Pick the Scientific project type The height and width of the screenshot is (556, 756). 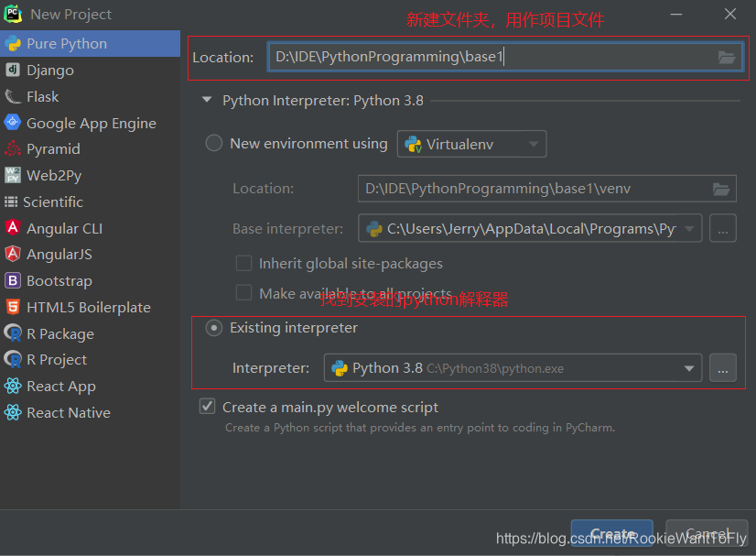coord(91,202)
